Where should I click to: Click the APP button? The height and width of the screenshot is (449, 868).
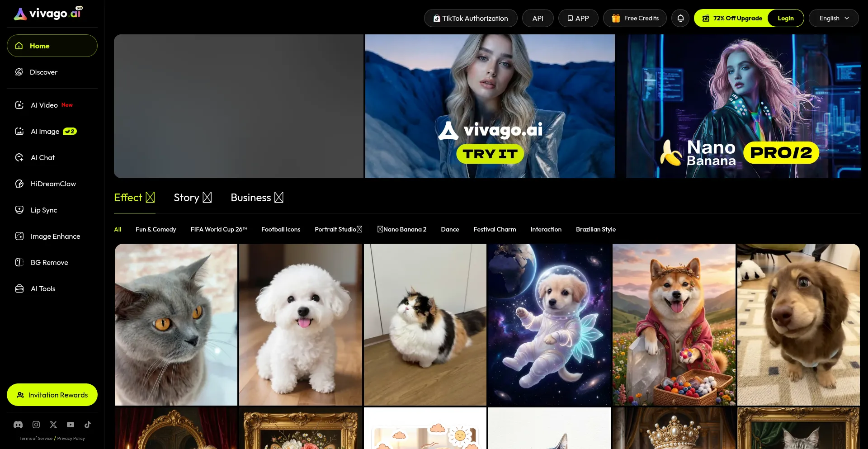578,18
